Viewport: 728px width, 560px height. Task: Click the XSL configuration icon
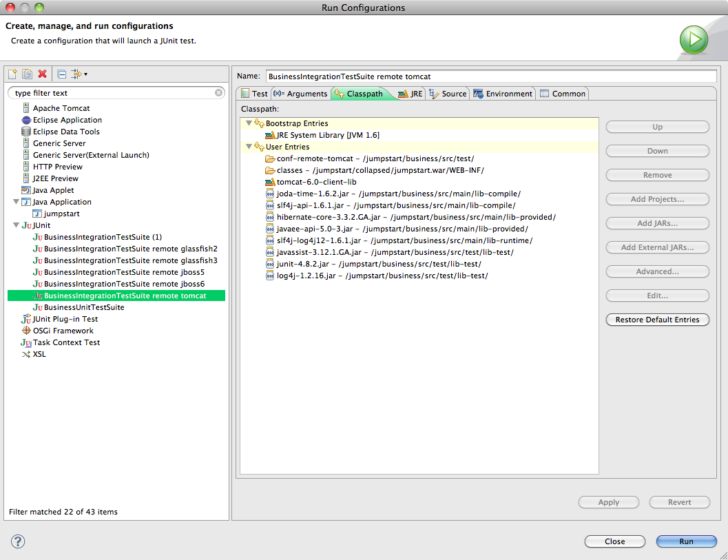pos(26,354)
